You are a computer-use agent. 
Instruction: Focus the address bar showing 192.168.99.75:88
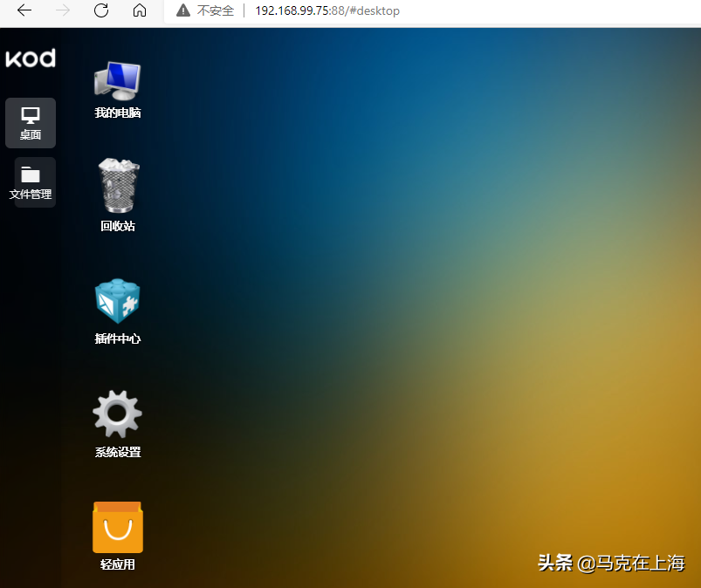click(327, 10)
